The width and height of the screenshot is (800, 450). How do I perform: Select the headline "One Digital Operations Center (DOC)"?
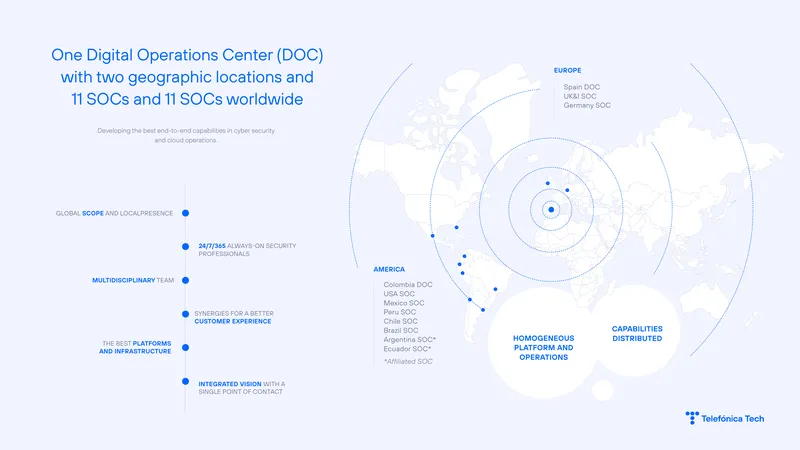click(187, 55)
